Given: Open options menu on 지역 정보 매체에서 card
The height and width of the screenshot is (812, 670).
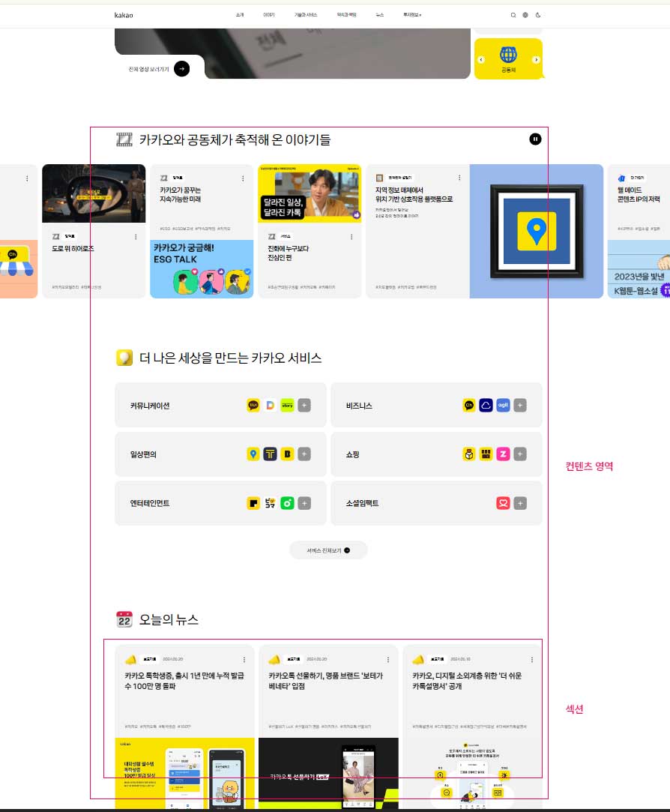Looking at the screenshot, I should click(x=459, y=178).
